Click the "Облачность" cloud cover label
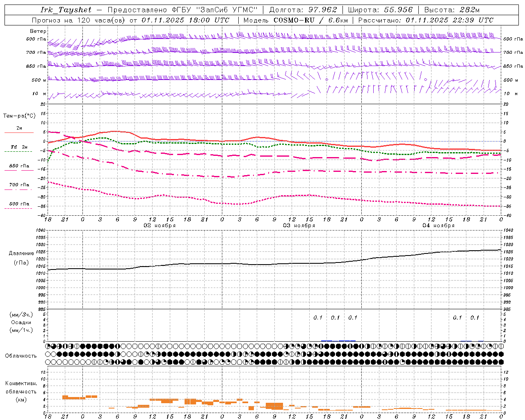This screenshot has height=420, width=525. [x=21, y=356]
